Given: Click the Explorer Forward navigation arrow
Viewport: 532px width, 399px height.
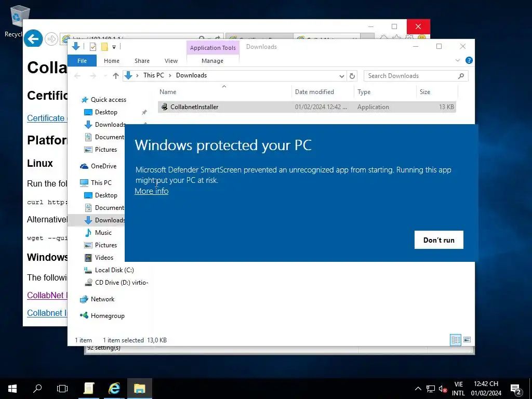Looking at the screenshot, I should point(92,76).
